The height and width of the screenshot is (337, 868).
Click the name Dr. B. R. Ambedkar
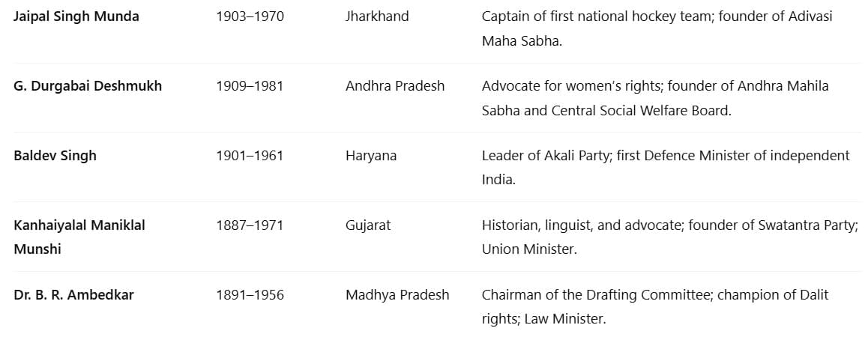[x=73, y=295]
